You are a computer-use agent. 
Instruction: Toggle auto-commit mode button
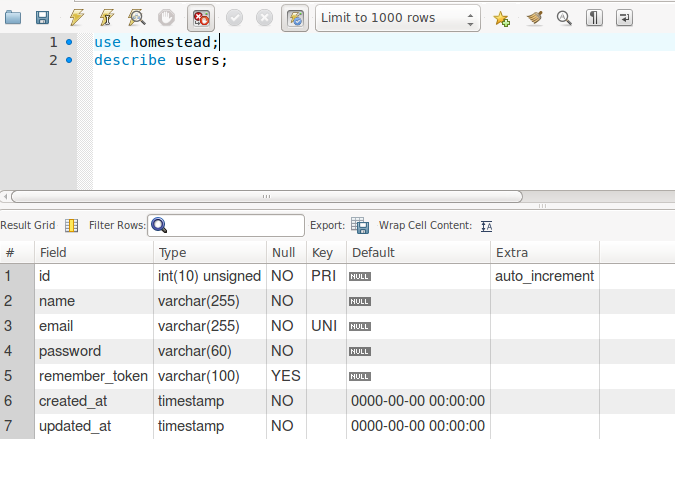coord(295,18)
